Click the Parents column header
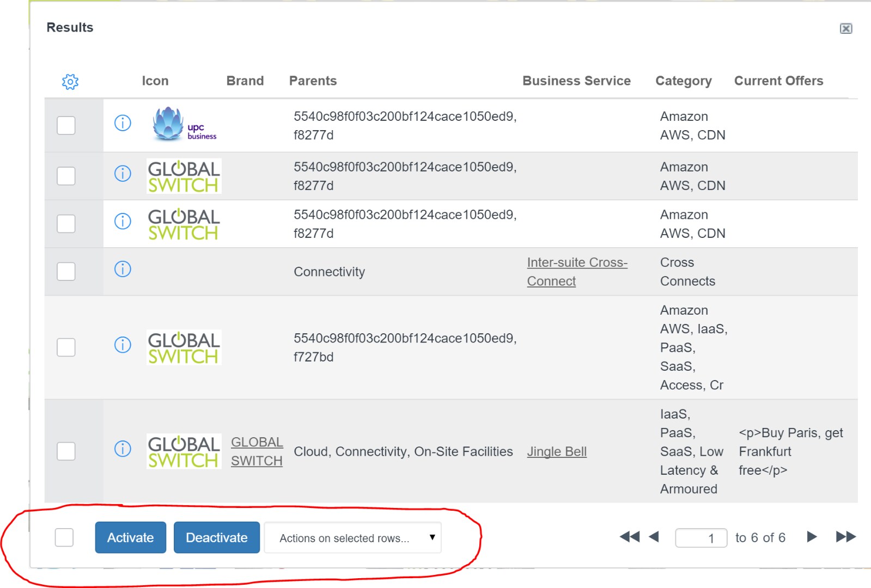 click(313, 81)
